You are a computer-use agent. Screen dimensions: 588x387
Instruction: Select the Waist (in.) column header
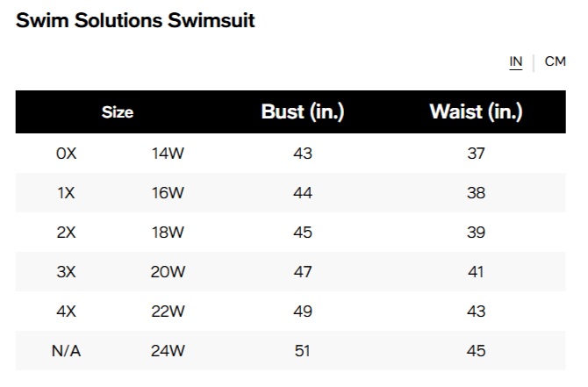coord(476,112)
